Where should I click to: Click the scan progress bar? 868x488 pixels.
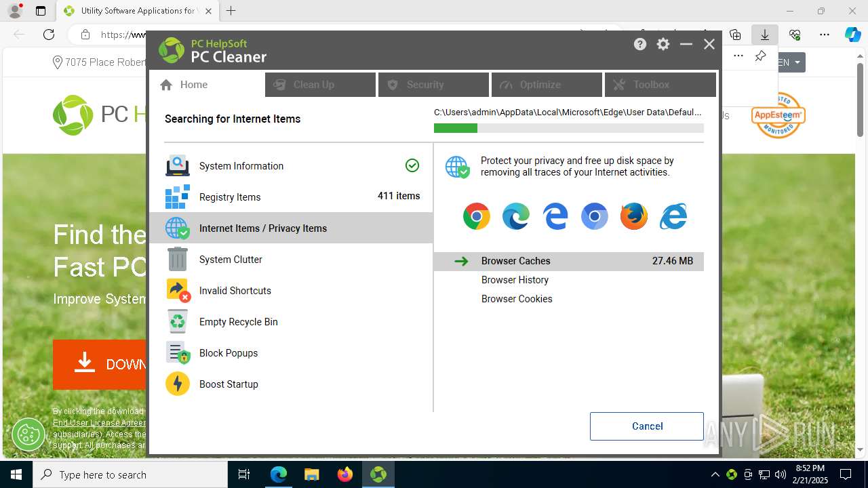[569, 128]
